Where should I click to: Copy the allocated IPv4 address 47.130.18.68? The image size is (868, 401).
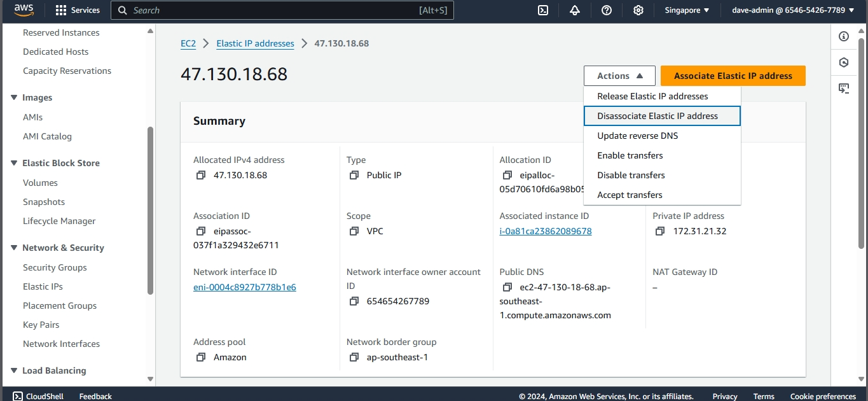pos(201,175)
